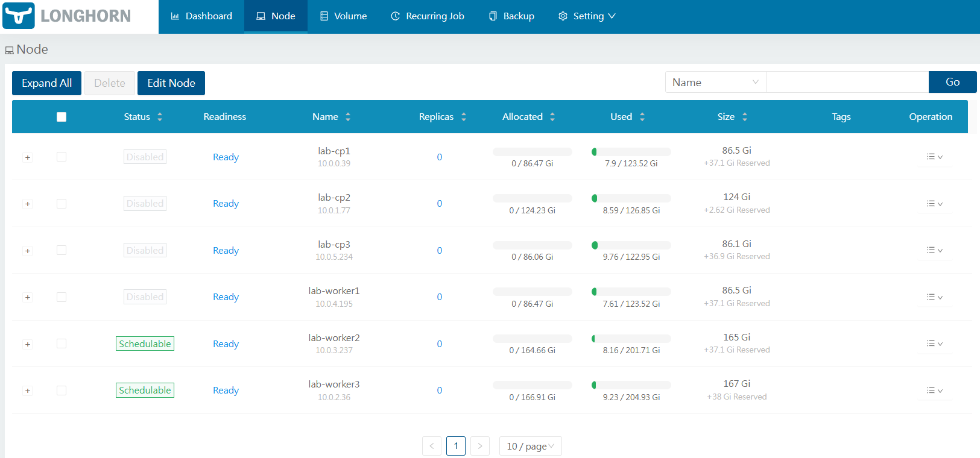Click the Expand All button
The height and width of the screenshot is (458, 980).
click(46, 83)
